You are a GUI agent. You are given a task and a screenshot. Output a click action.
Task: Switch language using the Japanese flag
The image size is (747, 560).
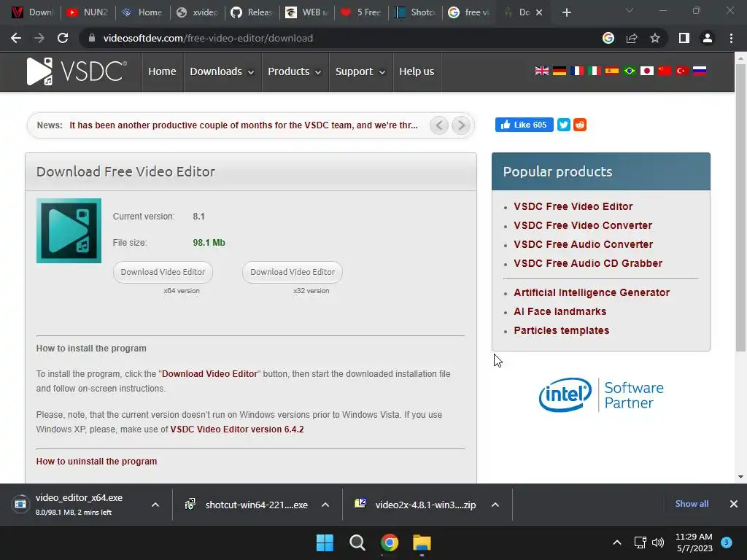coord(646,71)
